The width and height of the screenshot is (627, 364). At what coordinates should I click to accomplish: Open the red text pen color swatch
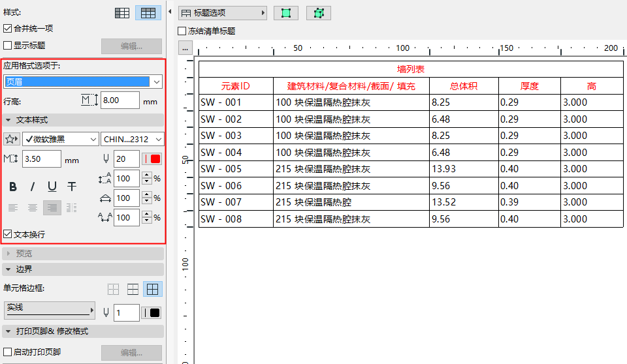[x=152, y=159]
